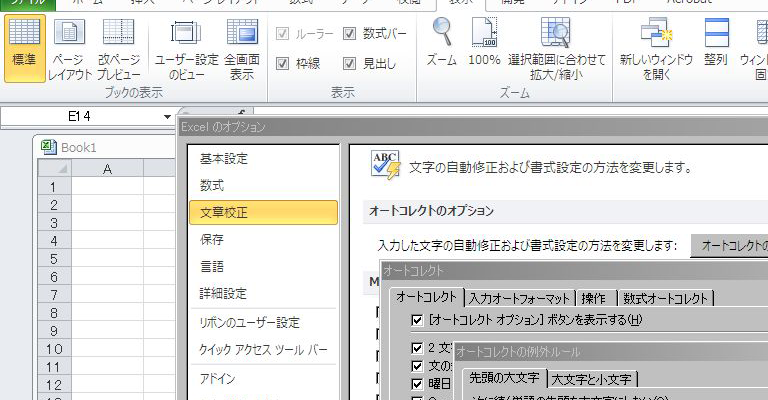Open クイック アクセス ツール バー category

264,350
